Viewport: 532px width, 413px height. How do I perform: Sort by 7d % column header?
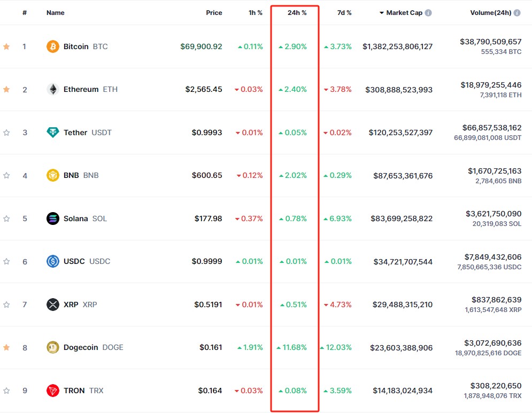coord(344,13)
